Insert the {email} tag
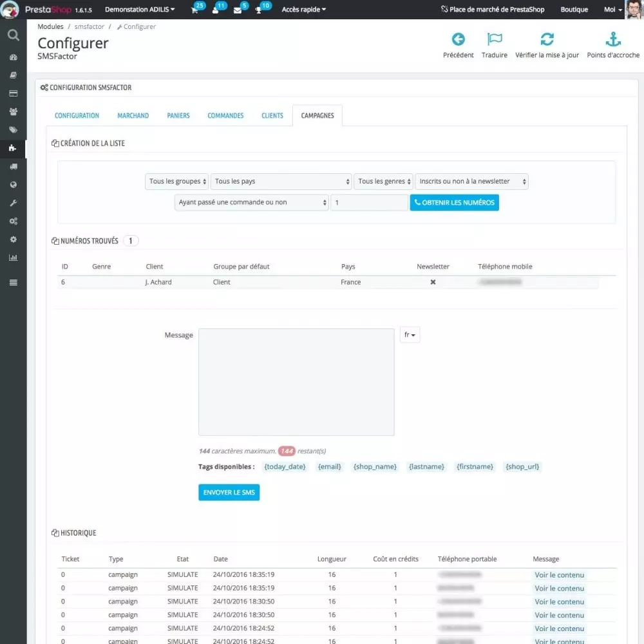This screenshot has height=644, width=644. pyautogui.click(x=329, y=466)
